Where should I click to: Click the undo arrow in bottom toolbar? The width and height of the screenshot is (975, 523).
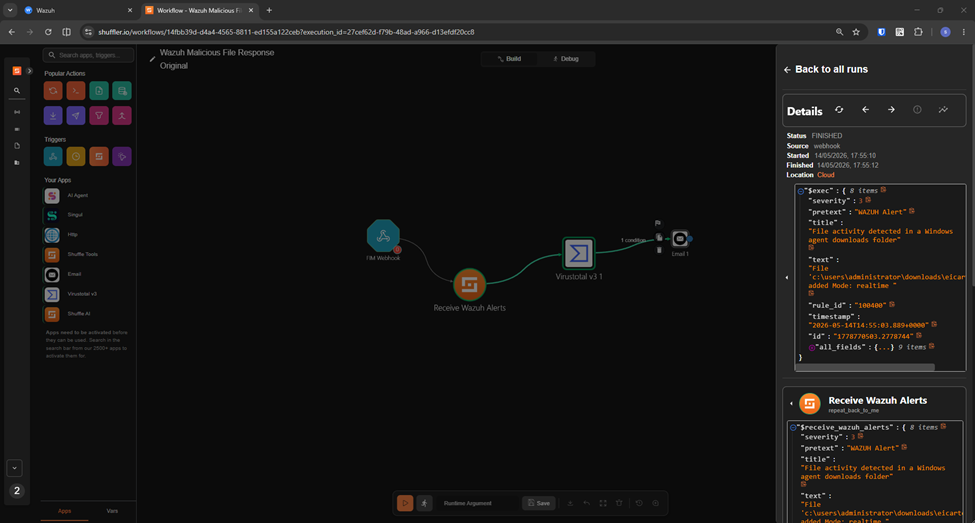[586, 503]
